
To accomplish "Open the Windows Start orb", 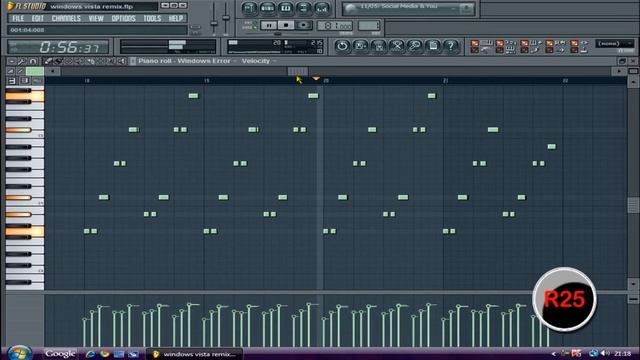I will pyautogui.click(x=19, y=353).
